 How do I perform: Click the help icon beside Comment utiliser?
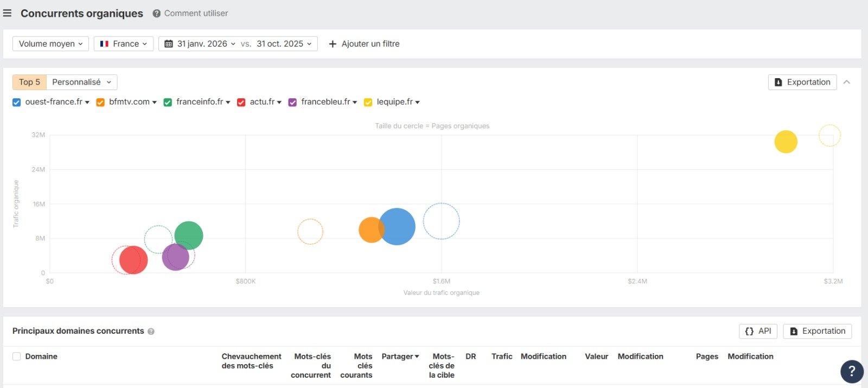point(156,14)
